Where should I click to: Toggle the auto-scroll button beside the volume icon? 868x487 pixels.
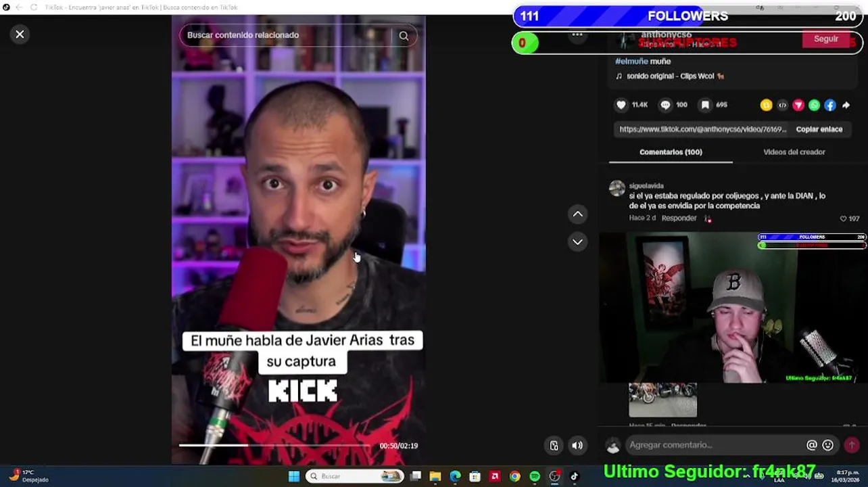pos(554,445)
